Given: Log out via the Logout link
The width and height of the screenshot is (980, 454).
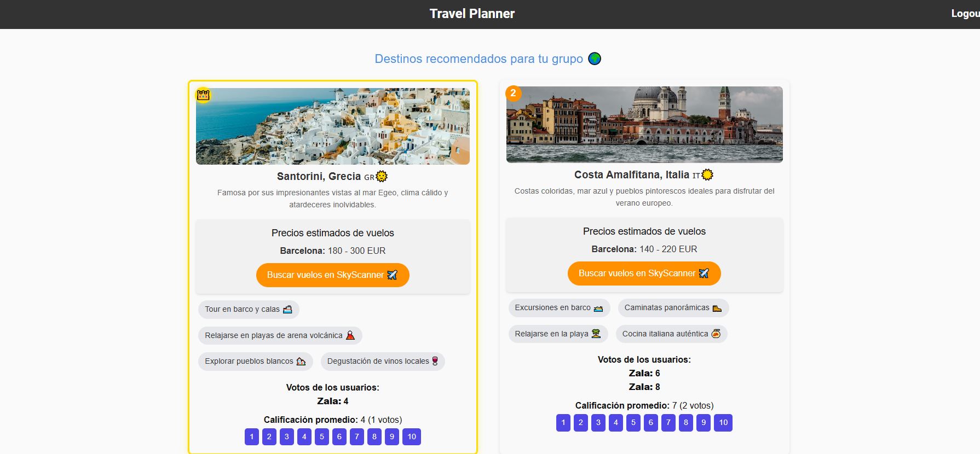Looking at the screenshot, I should [965, 14].
